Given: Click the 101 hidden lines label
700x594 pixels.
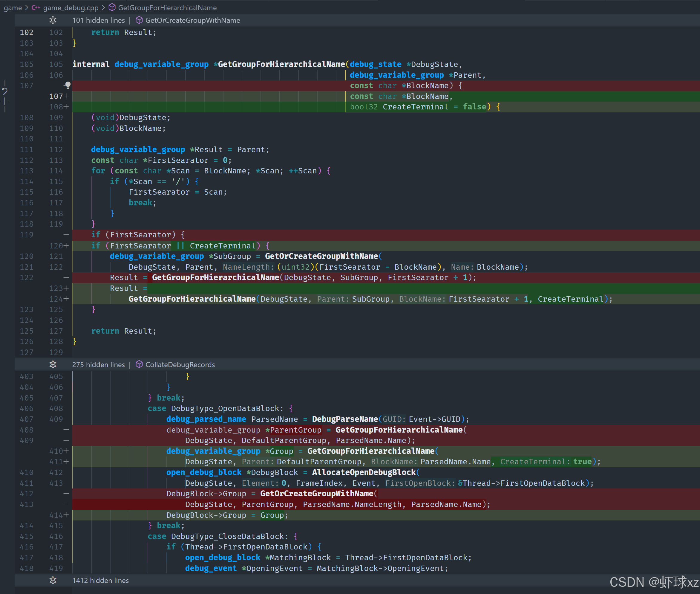Looking at the screenshot, I should (98, 20).
